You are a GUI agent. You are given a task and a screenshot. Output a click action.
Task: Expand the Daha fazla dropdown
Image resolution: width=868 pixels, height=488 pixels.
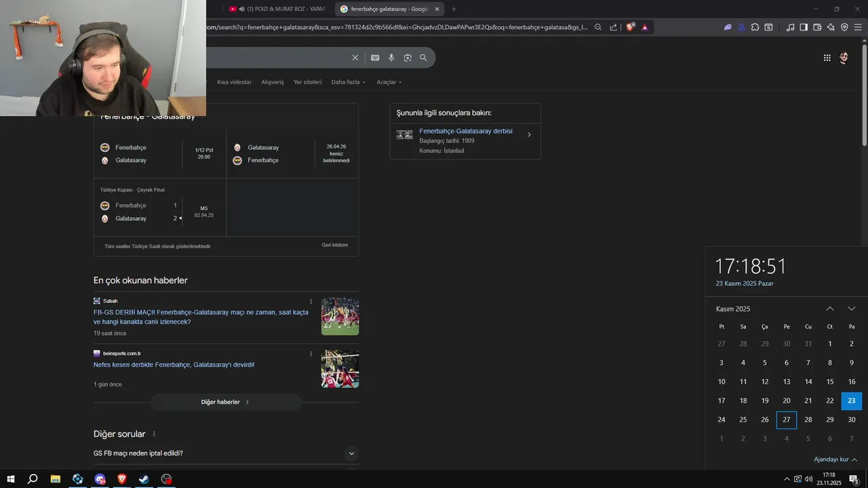[349, 82]
